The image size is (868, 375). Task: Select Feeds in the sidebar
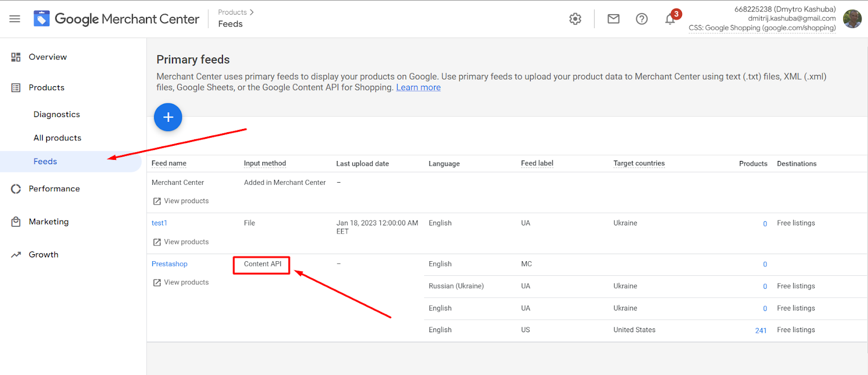[x=45, y=161]
